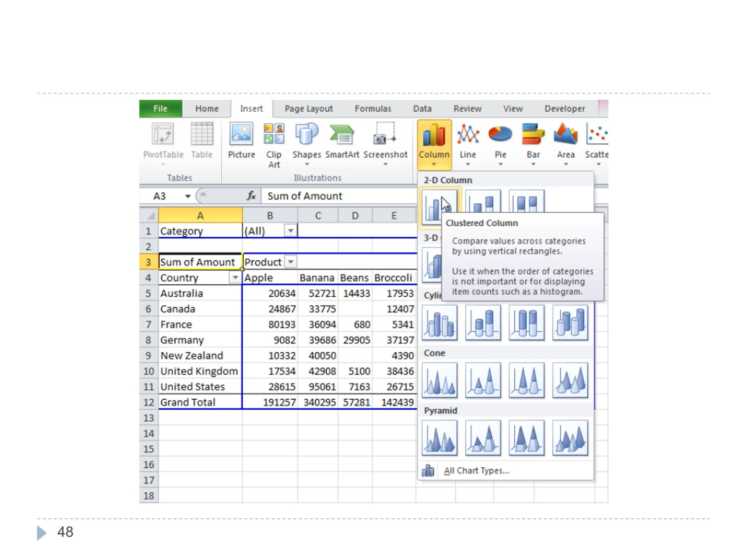Select column D header

pos(355,215)
